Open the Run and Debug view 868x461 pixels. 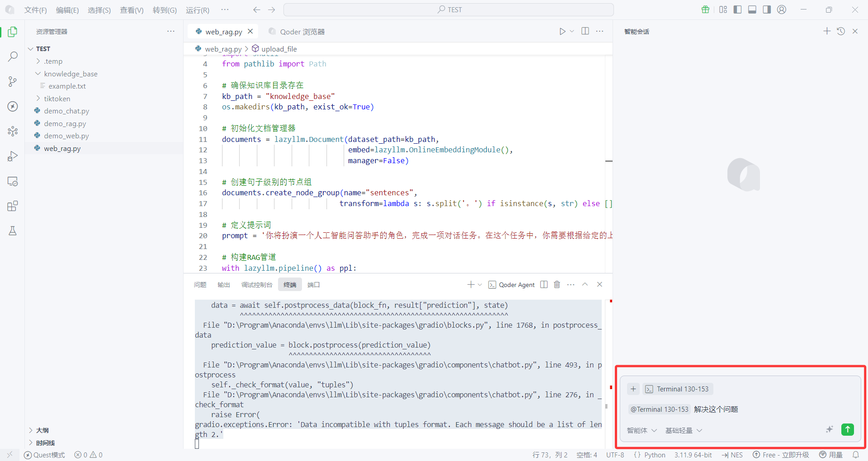click(13, 156)
